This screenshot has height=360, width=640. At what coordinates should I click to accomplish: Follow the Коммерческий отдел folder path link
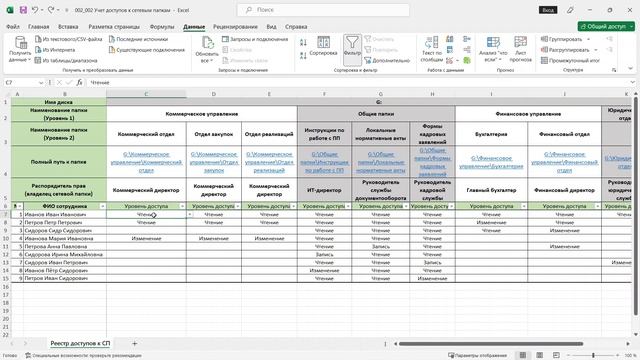tap(146, 162)
